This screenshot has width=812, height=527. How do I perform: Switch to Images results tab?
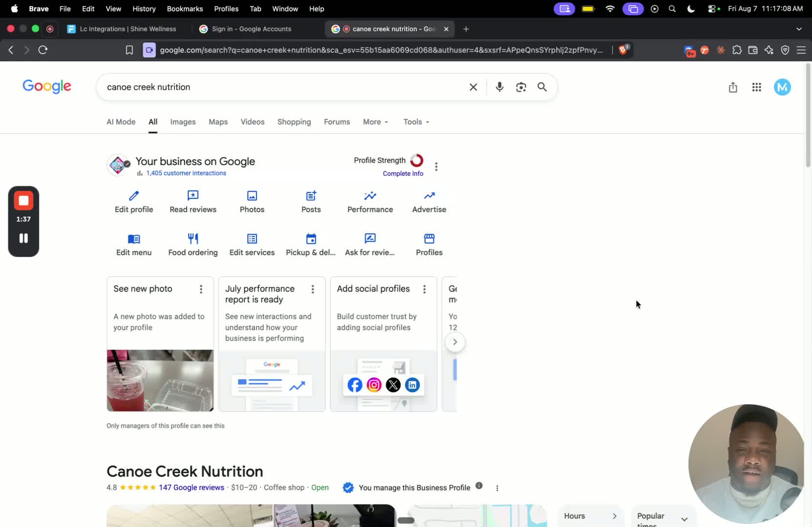[183, 122]
